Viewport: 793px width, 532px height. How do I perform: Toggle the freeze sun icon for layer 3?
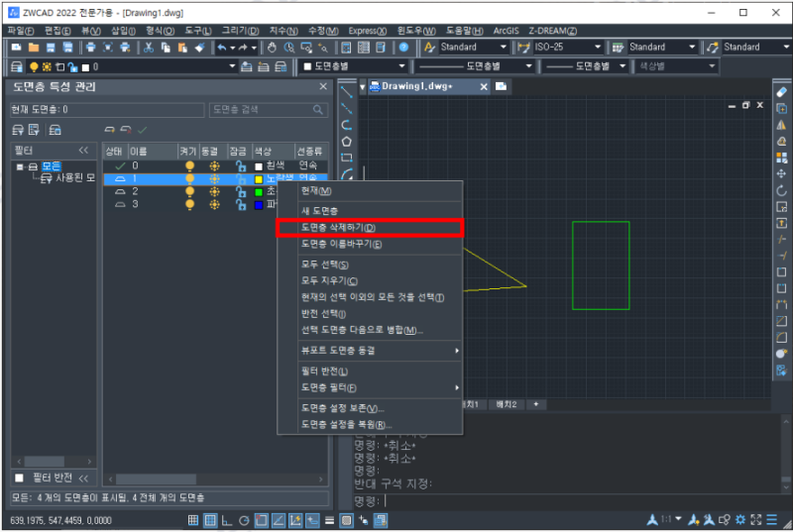tap(214, 205)
